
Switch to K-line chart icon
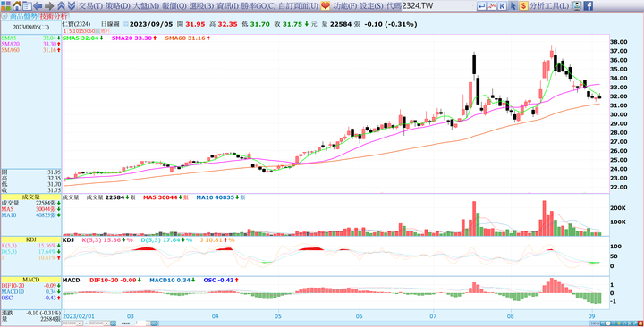pos(503,5)
